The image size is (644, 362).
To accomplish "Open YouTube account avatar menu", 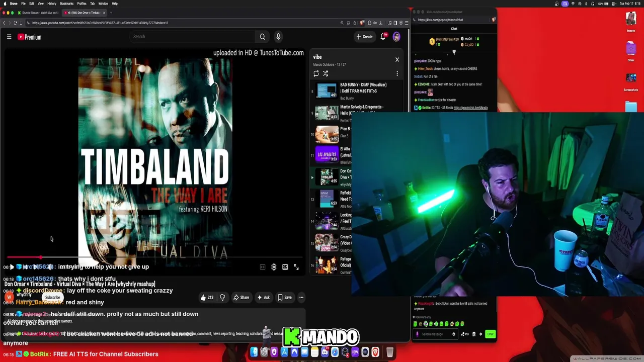I will (396, 37).
